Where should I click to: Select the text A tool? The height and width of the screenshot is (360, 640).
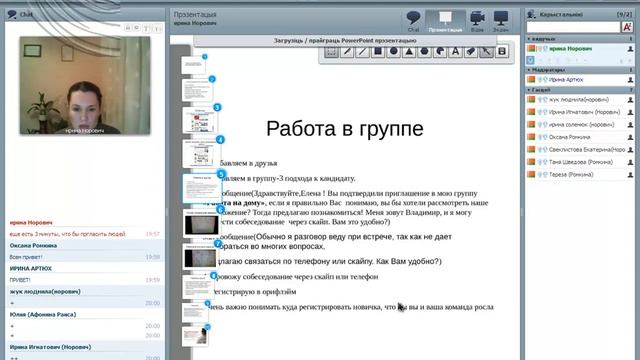pyautogui.click(x=456, y=52)
